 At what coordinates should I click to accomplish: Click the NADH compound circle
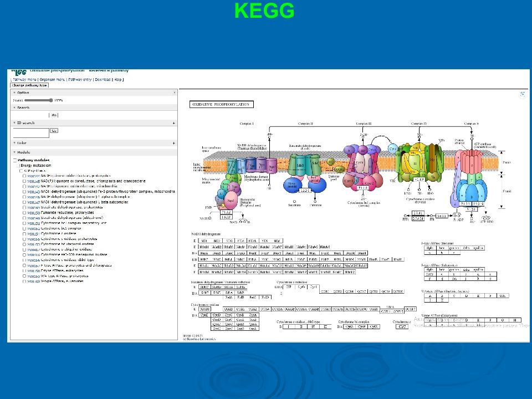point(210,218)
